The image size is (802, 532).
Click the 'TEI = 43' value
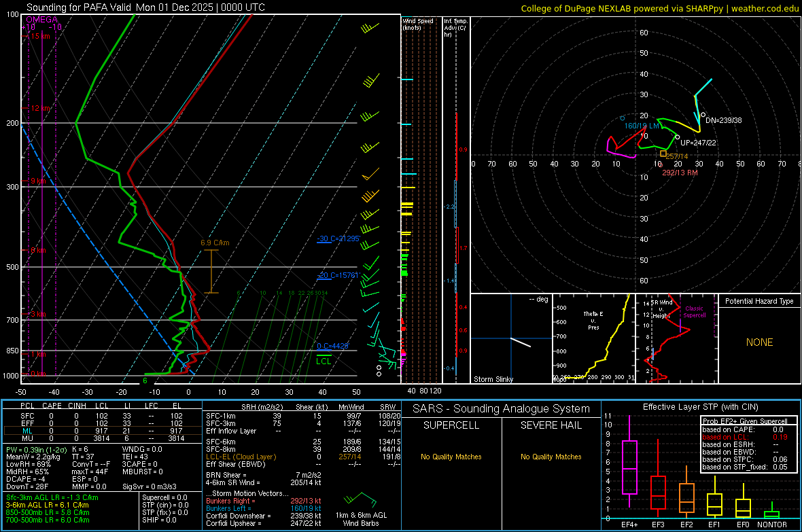click(135, 457)
